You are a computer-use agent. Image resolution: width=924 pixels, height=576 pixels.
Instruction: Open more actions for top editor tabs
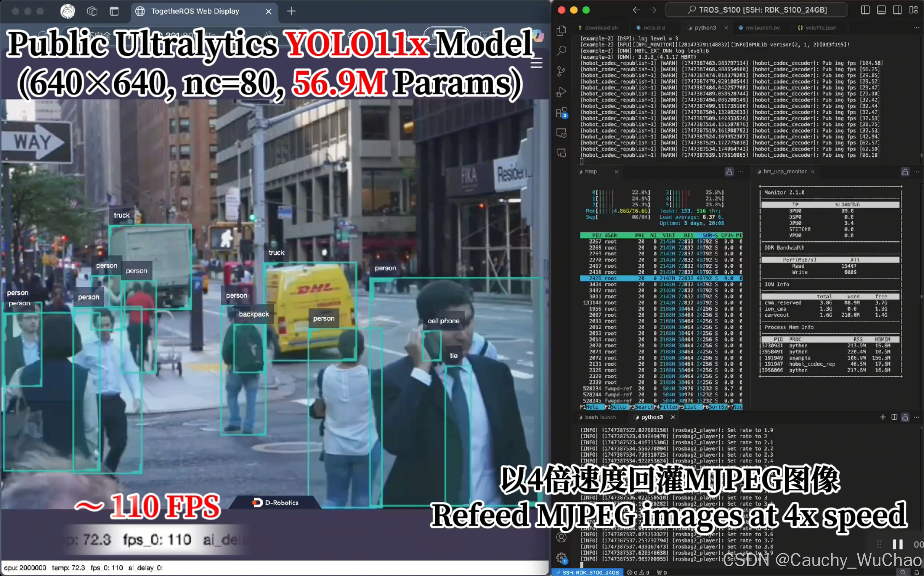point(916,28)
